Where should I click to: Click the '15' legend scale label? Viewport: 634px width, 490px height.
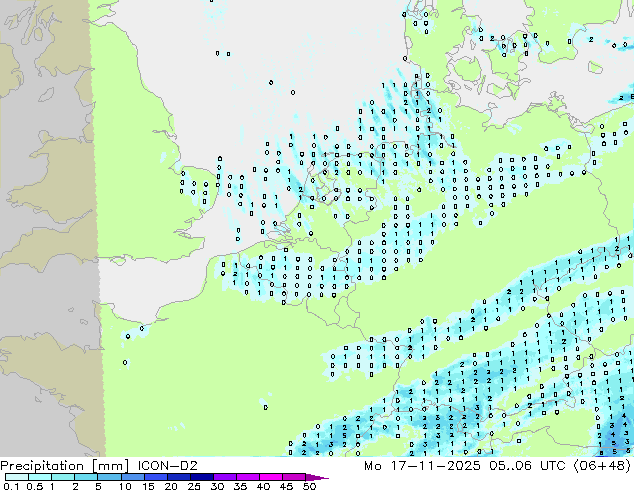[x=148, y=486]
